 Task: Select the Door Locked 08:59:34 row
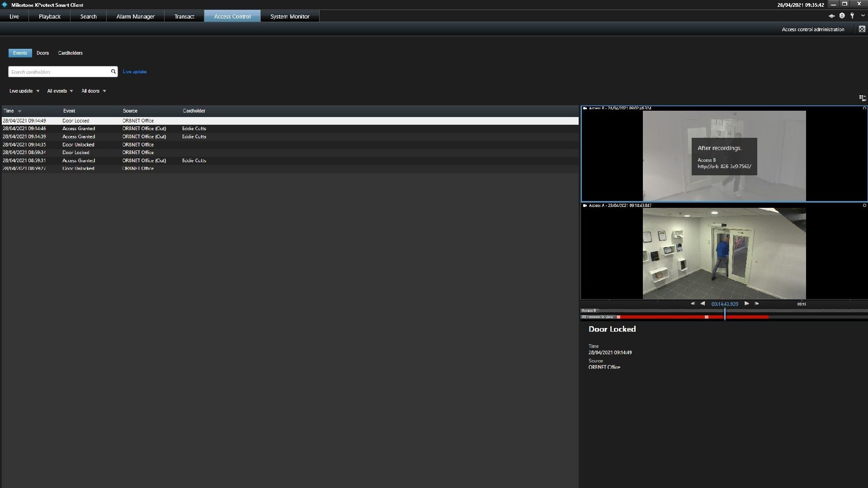[x=290, y=153]
